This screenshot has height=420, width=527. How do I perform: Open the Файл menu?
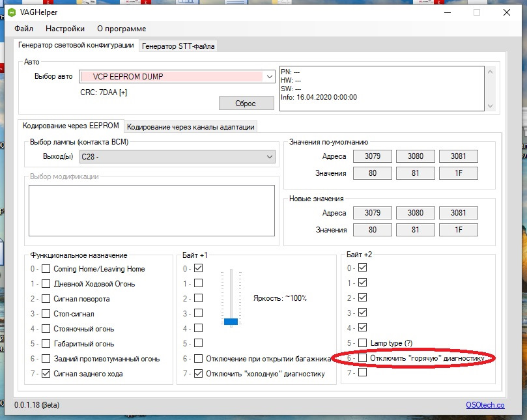pos(23,29)
